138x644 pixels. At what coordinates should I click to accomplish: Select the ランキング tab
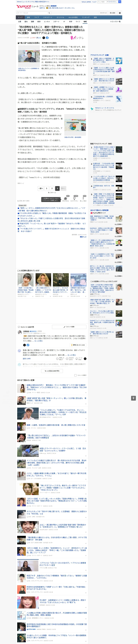coord(86,17)
